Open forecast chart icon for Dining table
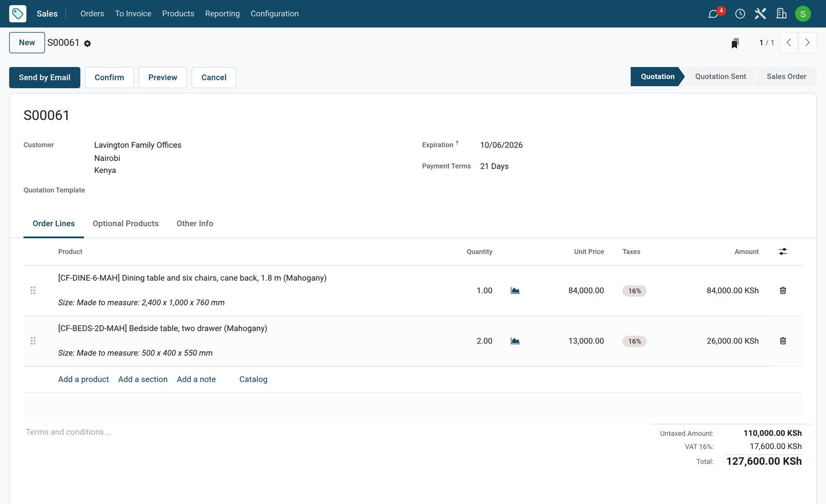The height and width of the screenshot is (504, 826). pyautogui.click(x=515, y=290)
